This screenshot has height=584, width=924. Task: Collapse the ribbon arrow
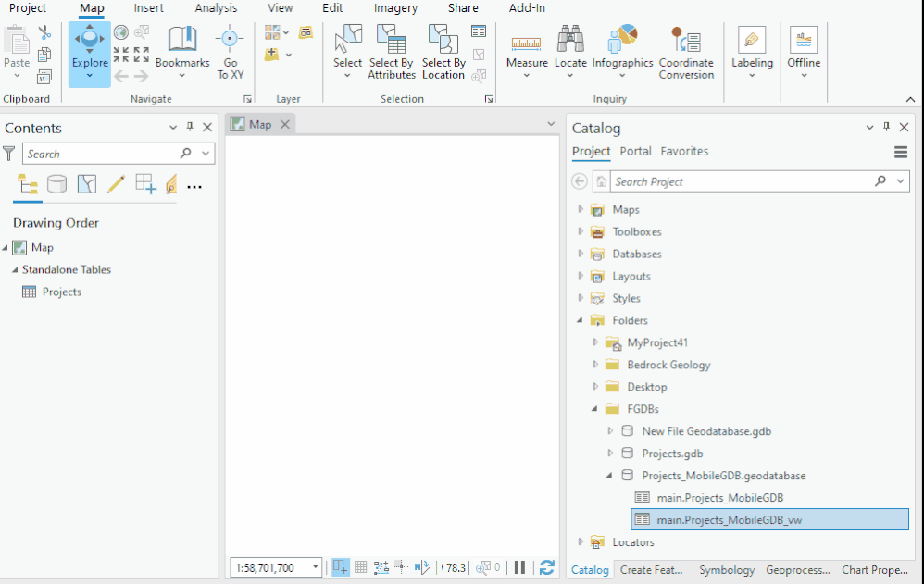(910, 99)
